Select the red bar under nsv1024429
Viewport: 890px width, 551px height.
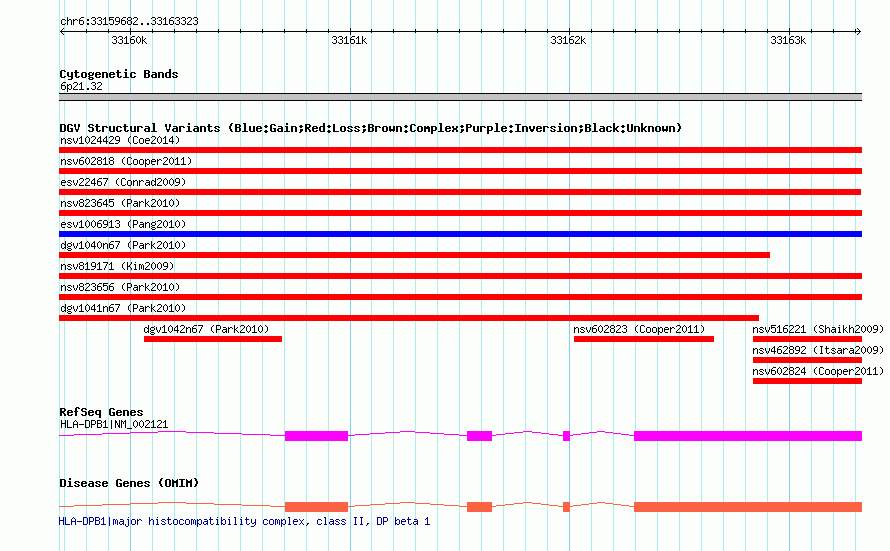pyautogui.click(x=460, y=150)
